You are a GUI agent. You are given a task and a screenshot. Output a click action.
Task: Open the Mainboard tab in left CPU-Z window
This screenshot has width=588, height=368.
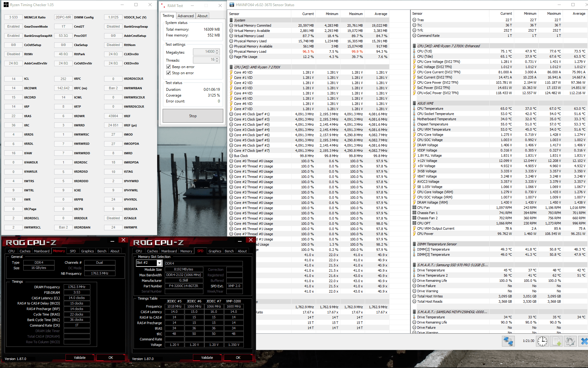point(42,251)
